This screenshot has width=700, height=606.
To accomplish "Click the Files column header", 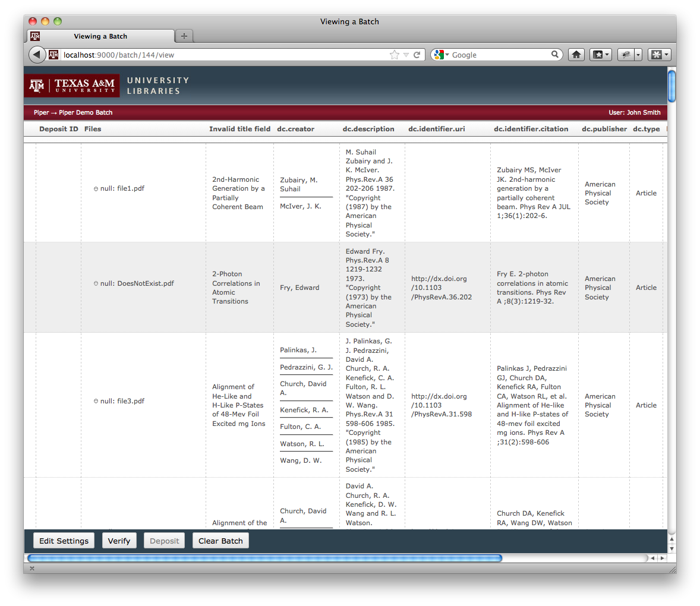I will (93, 129).
